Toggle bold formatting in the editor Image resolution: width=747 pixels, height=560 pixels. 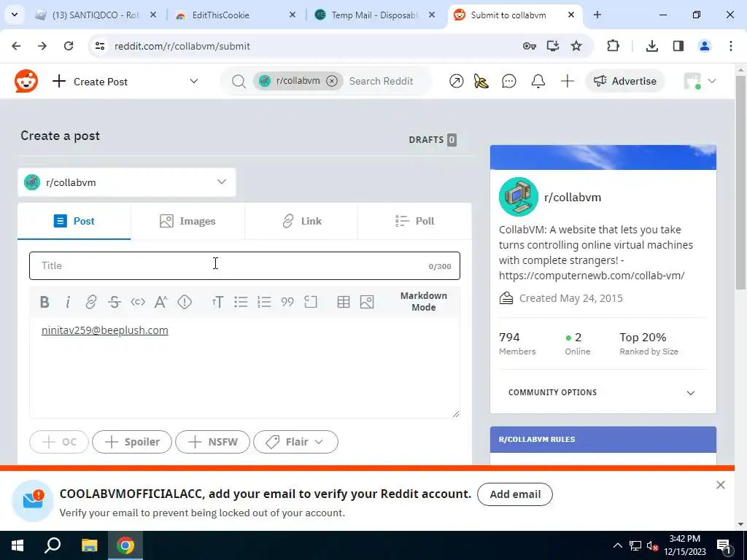[x=44, y=302]
